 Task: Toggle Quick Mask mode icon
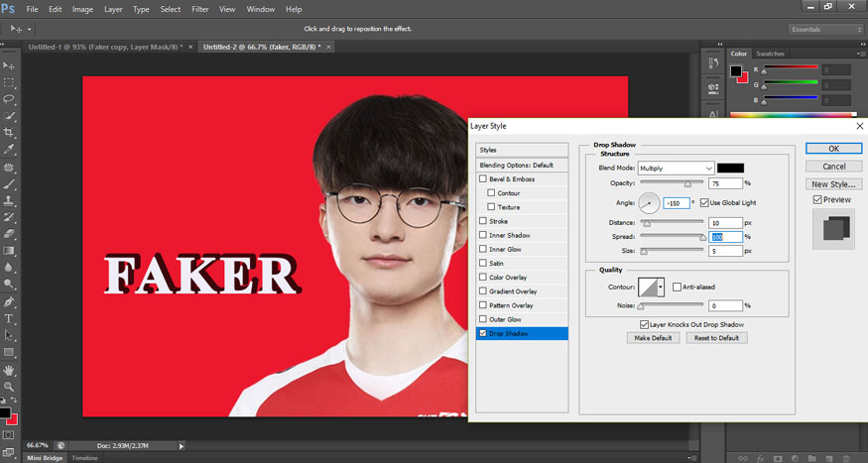(8, 435)
